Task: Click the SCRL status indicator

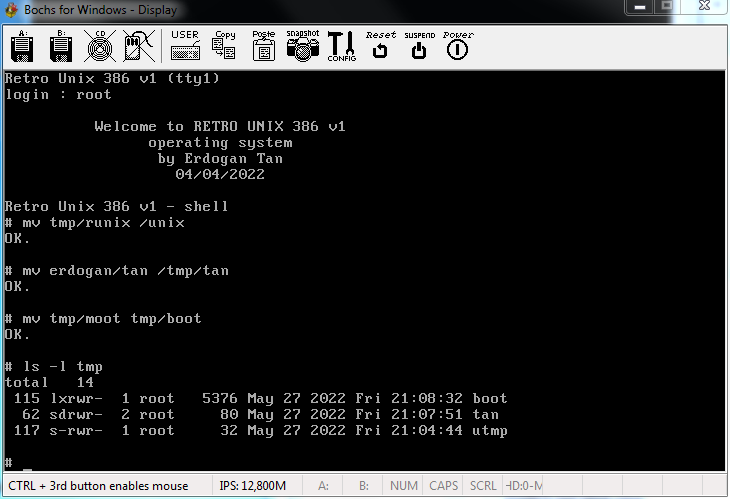Action: pos(483,486)
